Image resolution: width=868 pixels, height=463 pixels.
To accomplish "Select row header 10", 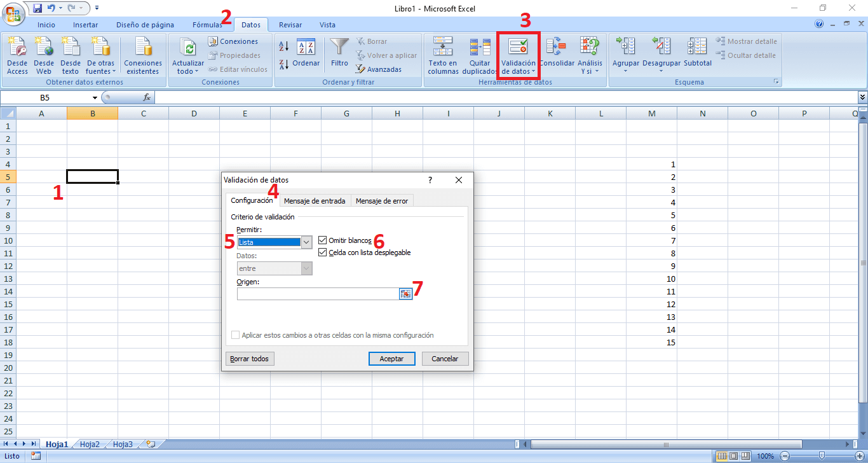I will click(x=8, y=240).
